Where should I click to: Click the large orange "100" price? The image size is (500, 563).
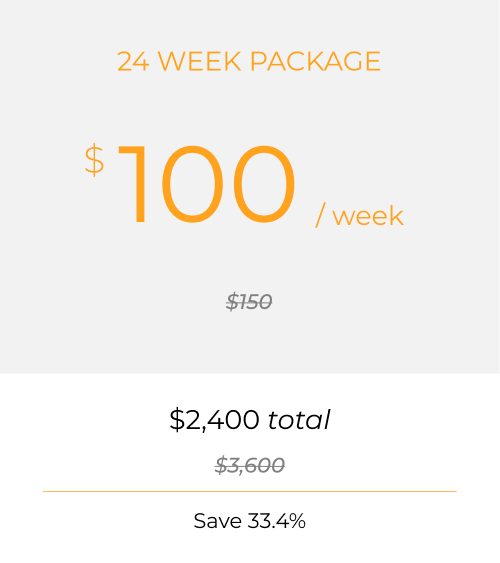coord(206,184)
